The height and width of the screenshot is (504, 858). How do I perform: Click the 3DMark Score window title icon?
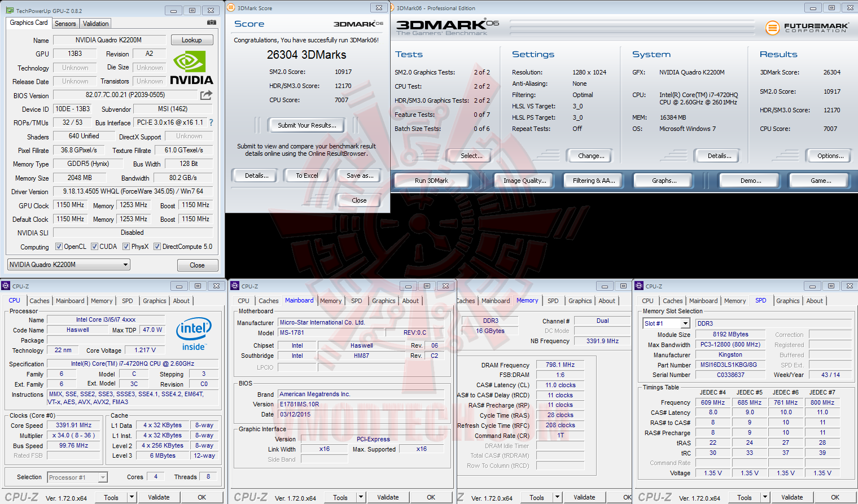point(231,7)
